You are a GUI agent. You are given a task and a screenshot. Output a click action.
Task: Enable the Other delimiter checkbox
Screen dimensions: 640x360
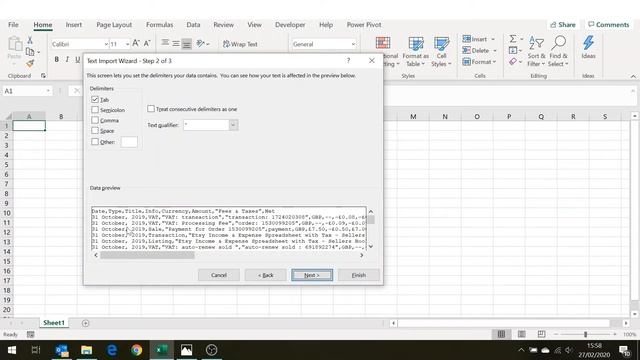coord(95,142)
